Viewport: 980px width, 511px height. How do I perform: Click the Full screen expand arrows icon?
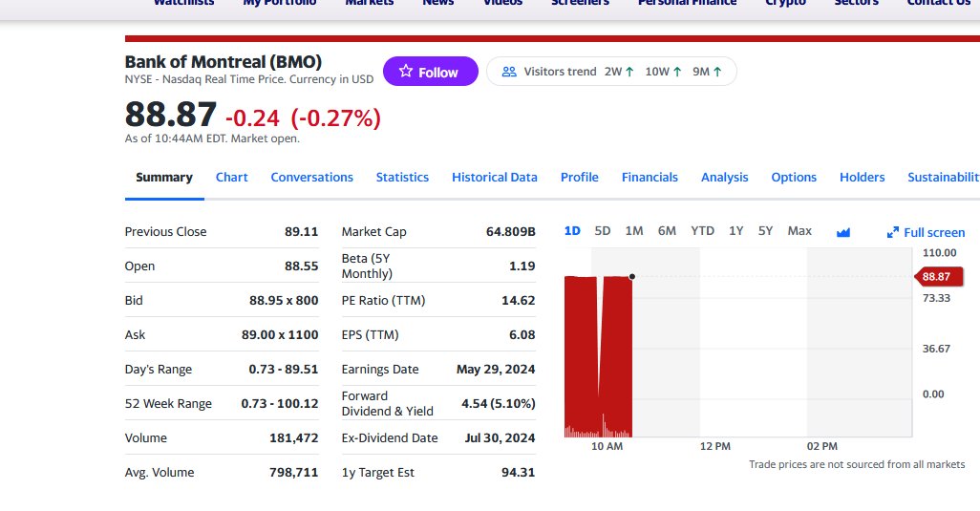coord(892,232)
